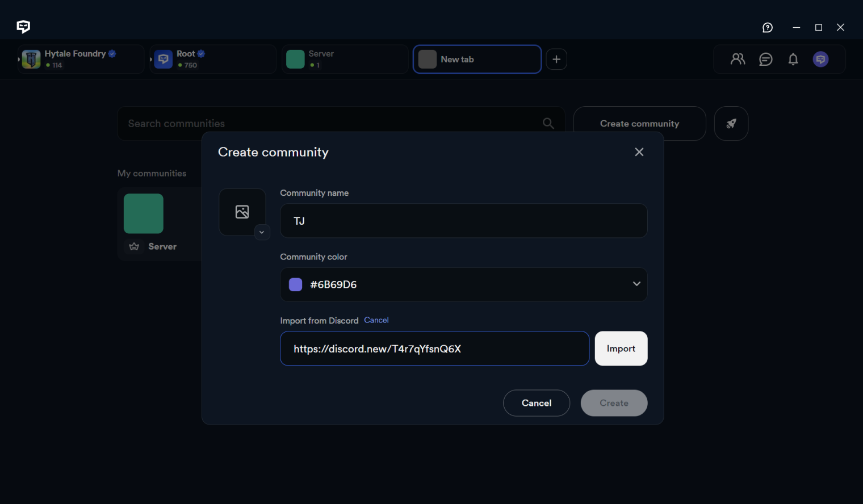Select the New tab tab
The image size is (863, 504).
477,59
